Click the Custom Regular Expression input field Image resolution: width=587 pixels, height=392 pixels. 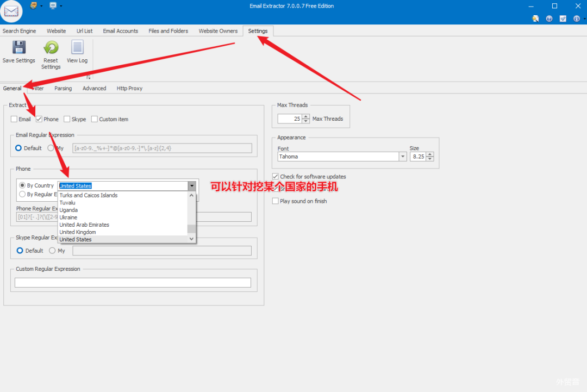133,283
